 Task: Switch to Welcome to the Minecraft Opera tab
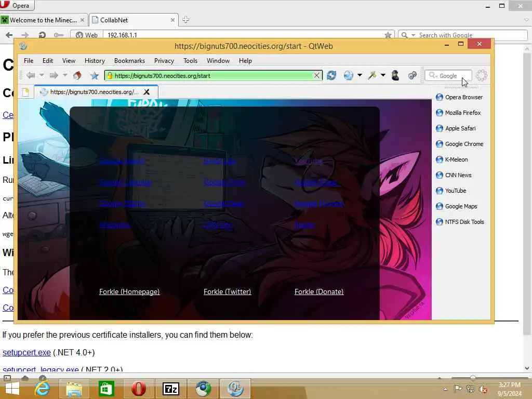coord(44,20)
